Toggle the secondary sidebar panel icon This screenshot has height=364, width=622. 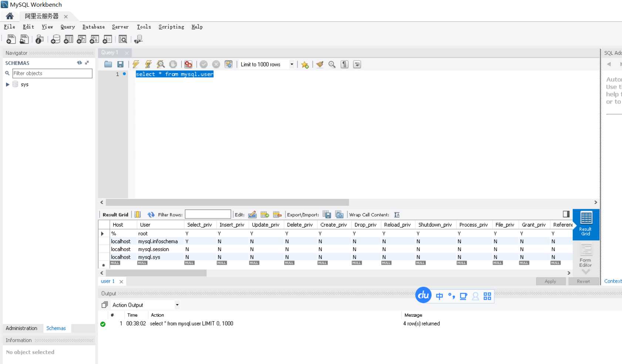click(566, 214)
